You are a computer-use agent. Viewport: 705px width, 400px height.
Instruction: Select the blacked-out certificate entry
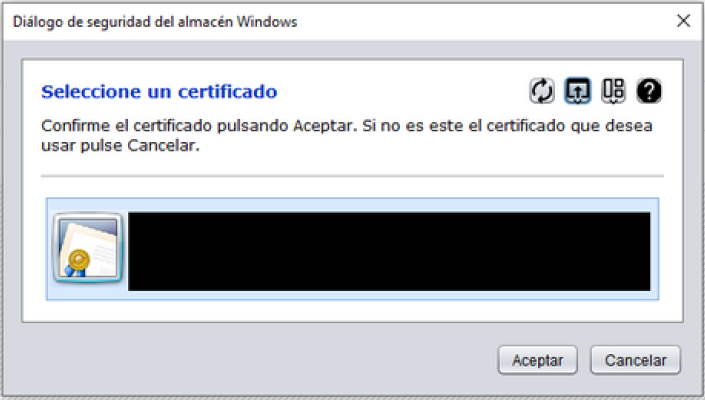[x=390, y=250]
